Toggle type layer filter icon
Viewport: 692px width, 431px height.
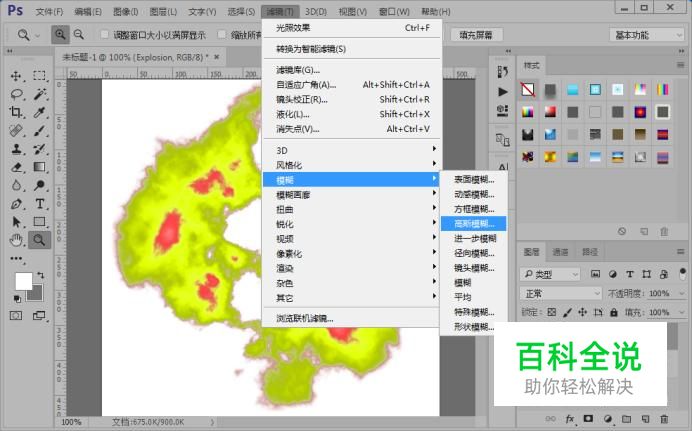click(630, 274)
